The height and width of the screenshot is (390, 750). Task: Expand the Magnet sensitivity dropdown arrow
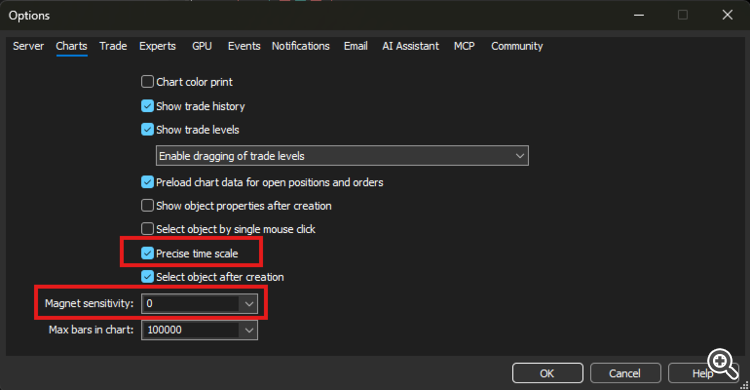tap(249, 303)
